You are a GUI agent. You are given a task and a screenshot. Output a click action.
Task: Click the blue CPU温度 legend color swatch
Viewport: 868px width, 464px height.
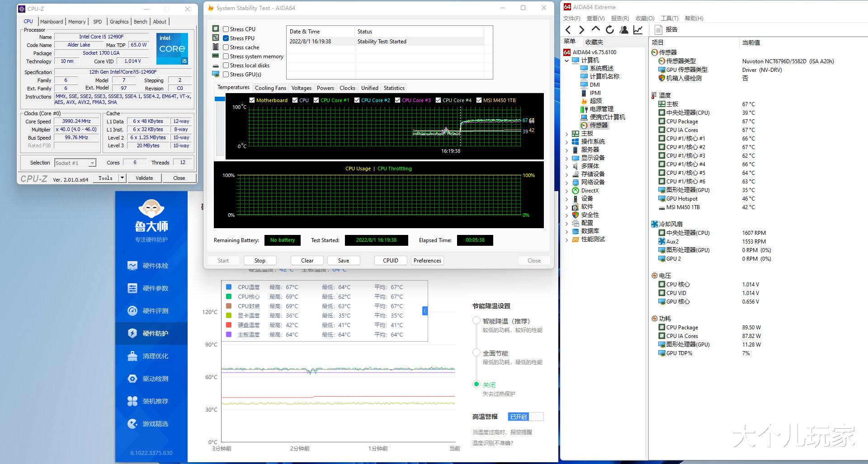[x=229, y=287]
